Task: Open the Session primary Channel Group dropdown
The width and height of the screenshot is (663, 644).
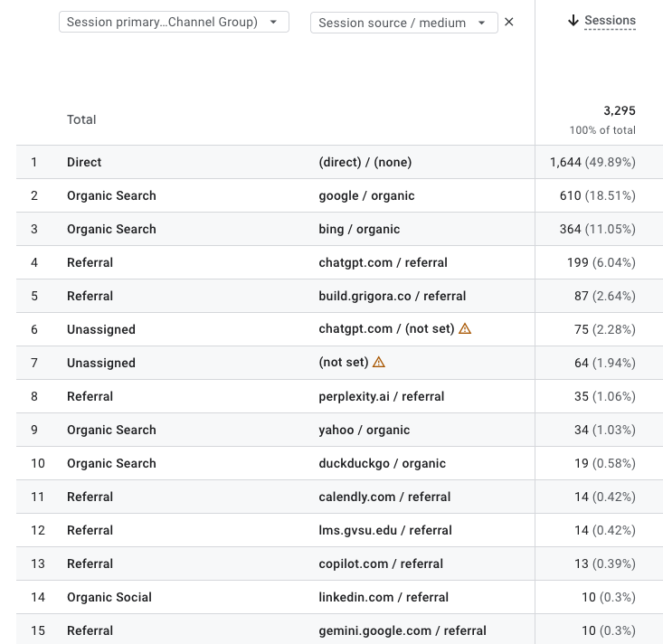Action: point(174,22)
